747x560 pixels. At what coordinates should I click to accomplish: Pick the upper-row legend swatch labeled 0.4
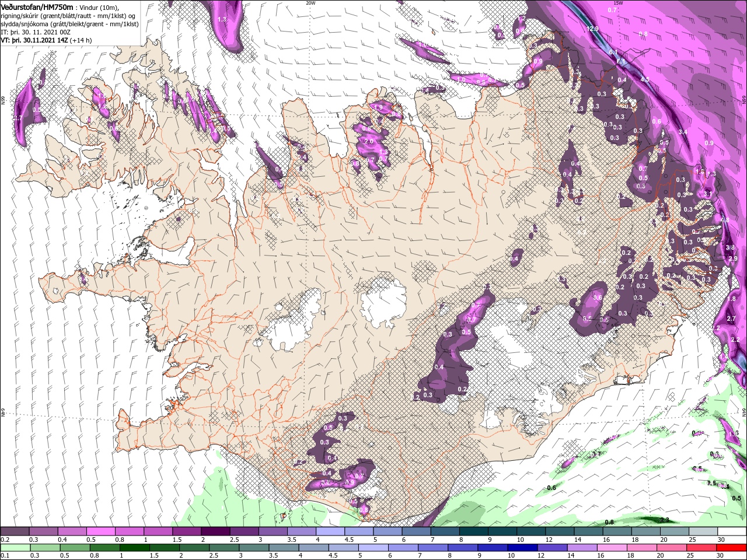[72, 531]
